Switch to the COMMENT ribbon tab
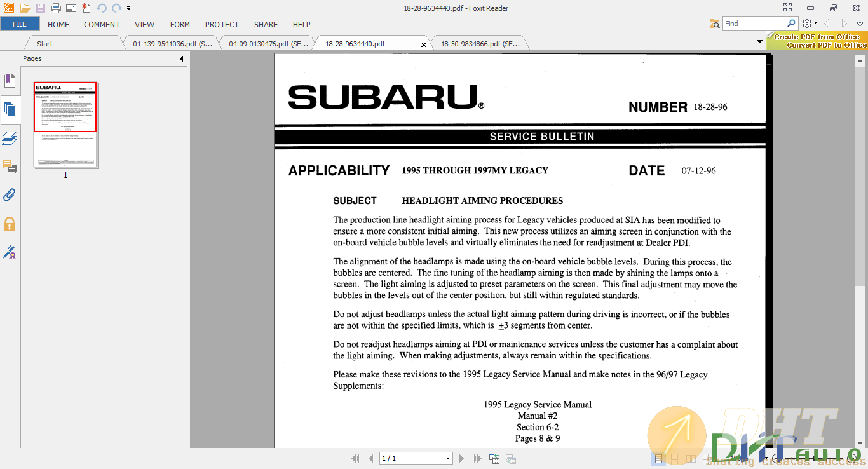This screenshot has width=868, height=469. click(x=102, y=24)
